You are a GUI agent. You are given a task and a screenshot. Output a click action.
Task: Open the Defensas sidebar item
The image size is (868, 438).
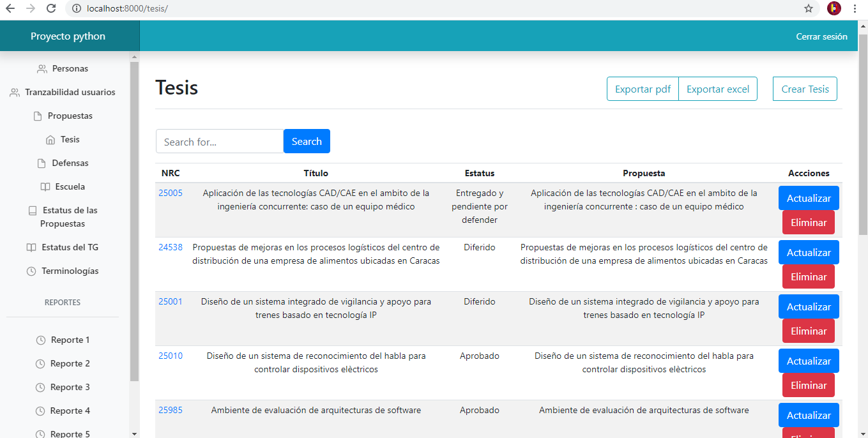(63, 163)
